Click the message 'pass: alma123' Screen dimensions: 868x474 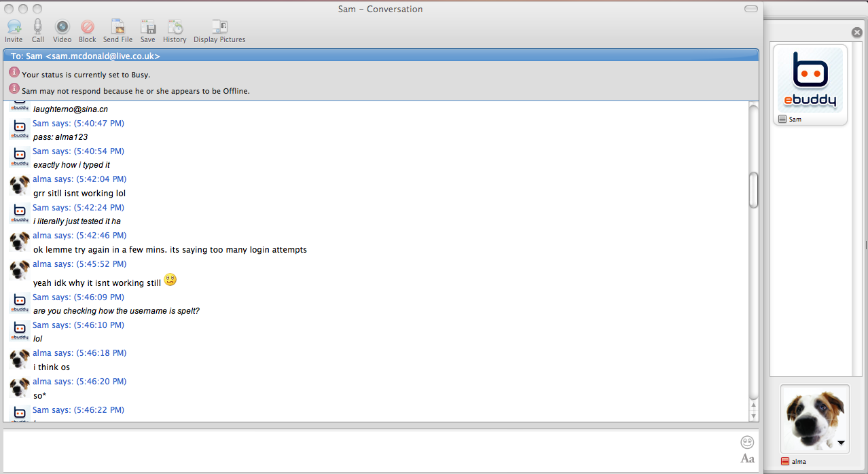point(60,137)
